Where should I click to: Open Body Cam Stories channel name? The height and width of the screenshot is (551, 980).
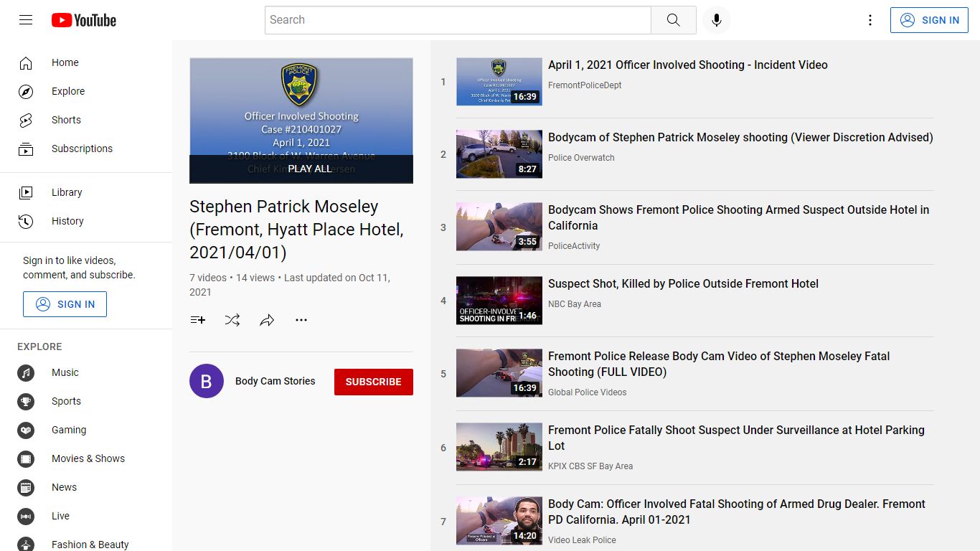click(275, 381)
